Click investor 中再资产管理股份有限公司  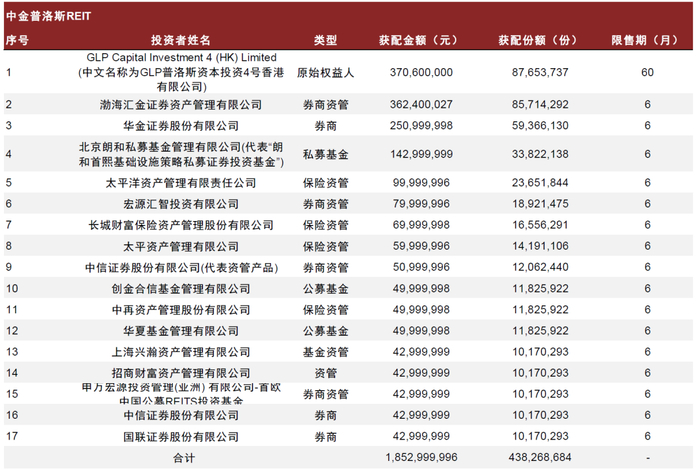pos(181,310)
